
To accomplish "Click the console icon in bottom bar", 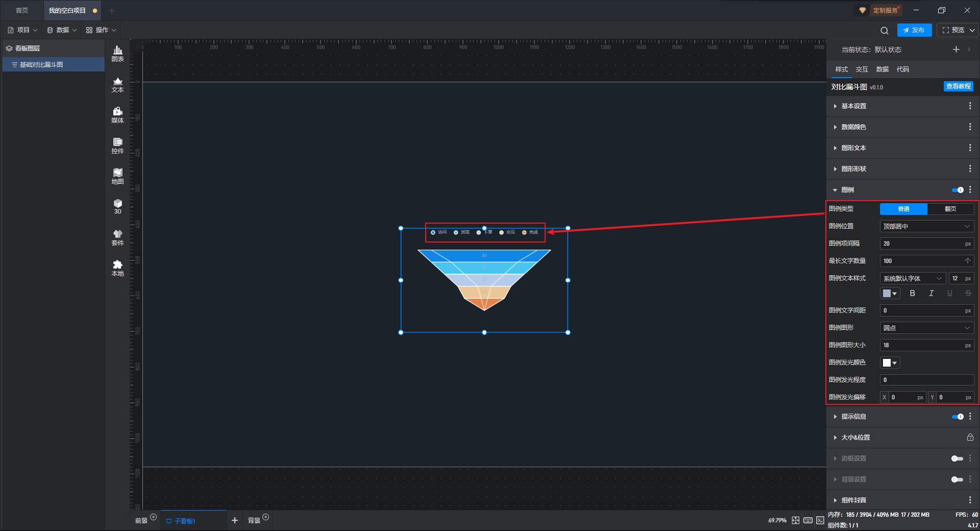I will tap(820, 520).
